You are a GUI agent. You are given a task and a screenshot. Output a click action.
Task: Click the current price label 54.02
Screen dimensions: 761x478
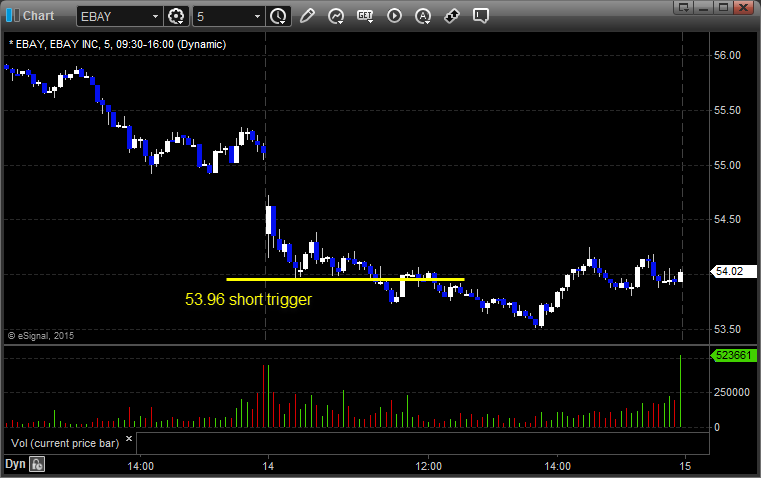point(733,271)
